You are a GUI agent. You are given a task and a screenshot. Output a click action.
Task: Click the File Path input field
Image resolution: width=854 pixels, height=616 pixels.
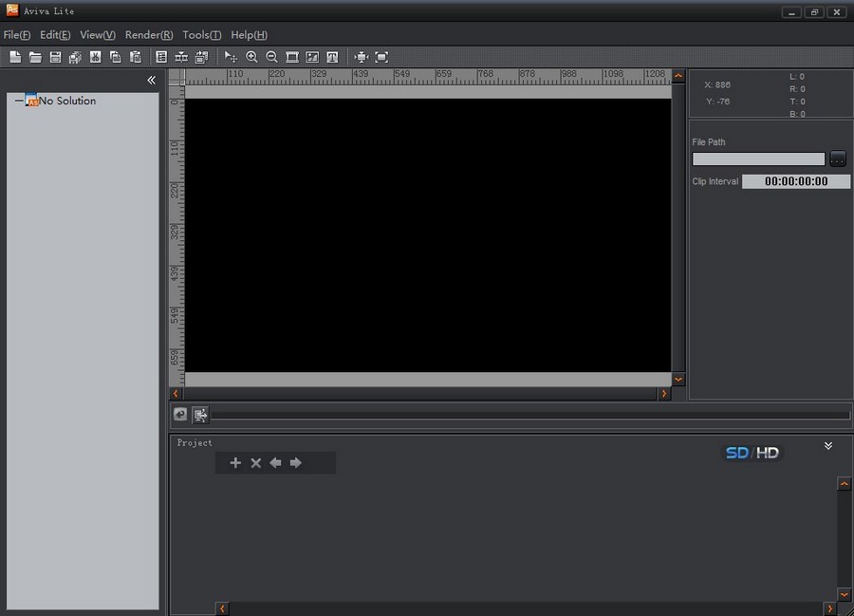758,159
